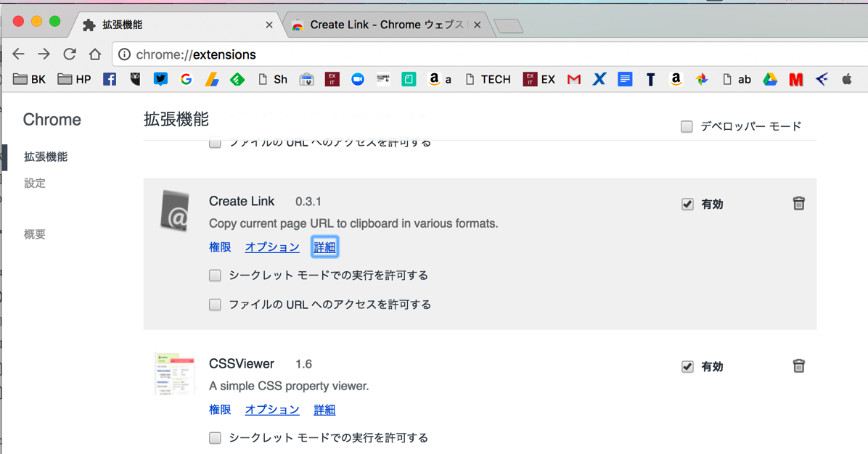Remove Create Link with trash icon

pos(798,204)
